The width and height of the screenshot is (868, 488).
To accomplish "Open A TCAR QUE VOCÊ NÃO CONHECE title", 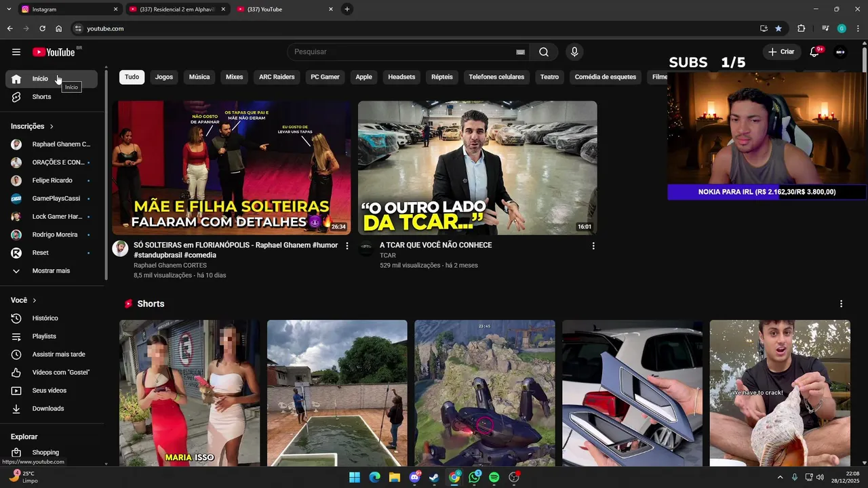I will (435, 245).
